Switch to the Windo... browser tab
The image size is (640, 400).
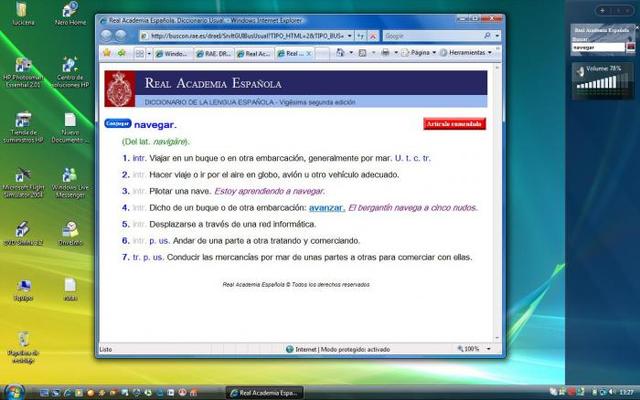pos(173,53)
